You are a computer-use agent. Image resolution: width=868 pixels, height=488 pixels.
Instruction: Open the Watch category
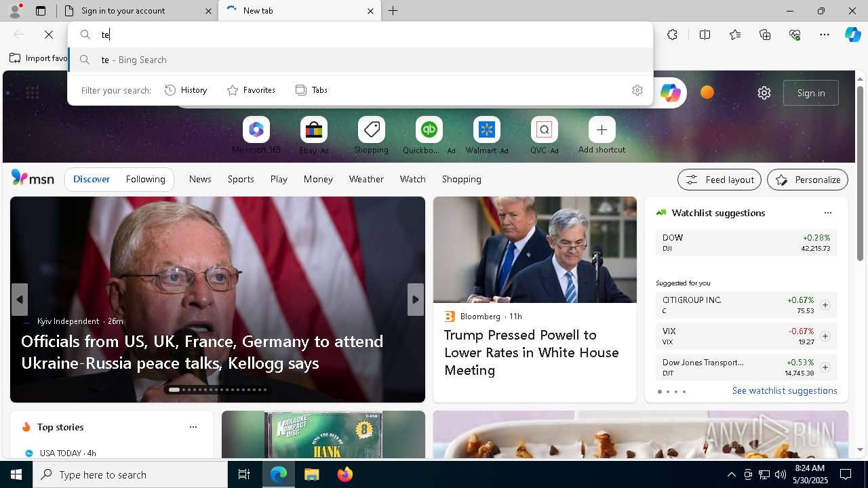pos(413,179)
